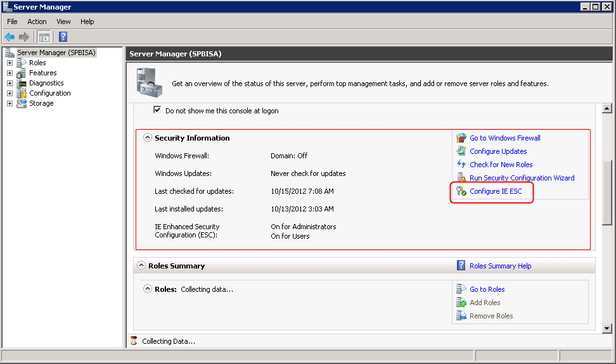This screenshot has height=364, width=616.
Task: Click the Server Manager (SPBISA) root node icon
Action: coord(10,53)
